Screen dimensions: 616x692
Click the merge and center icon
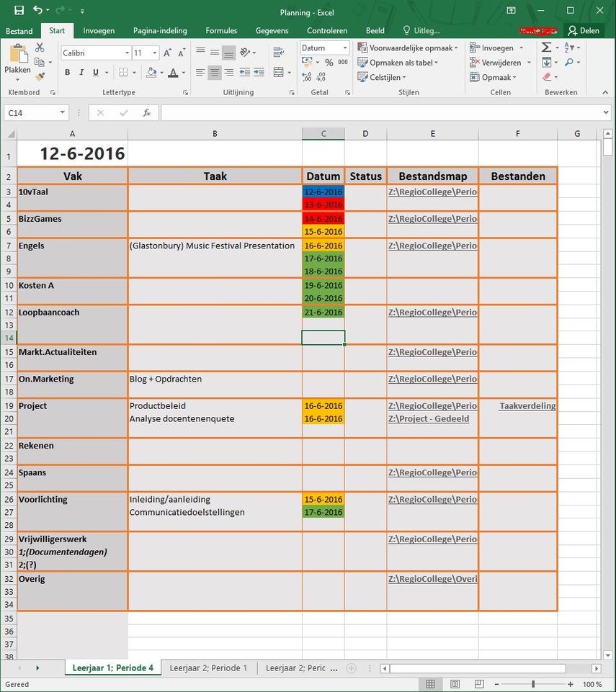click(x=279, y=73)
